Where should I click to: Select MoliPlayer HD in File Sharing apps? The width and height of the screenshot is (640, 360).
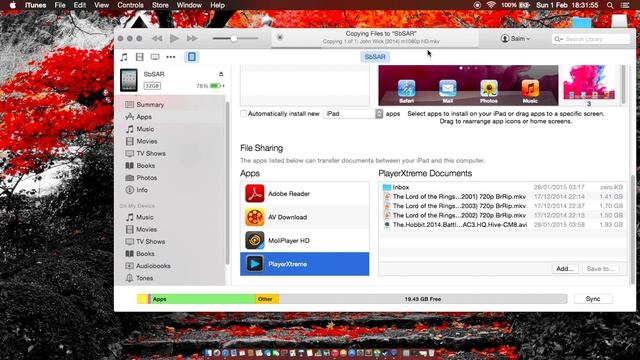(304, 240)
